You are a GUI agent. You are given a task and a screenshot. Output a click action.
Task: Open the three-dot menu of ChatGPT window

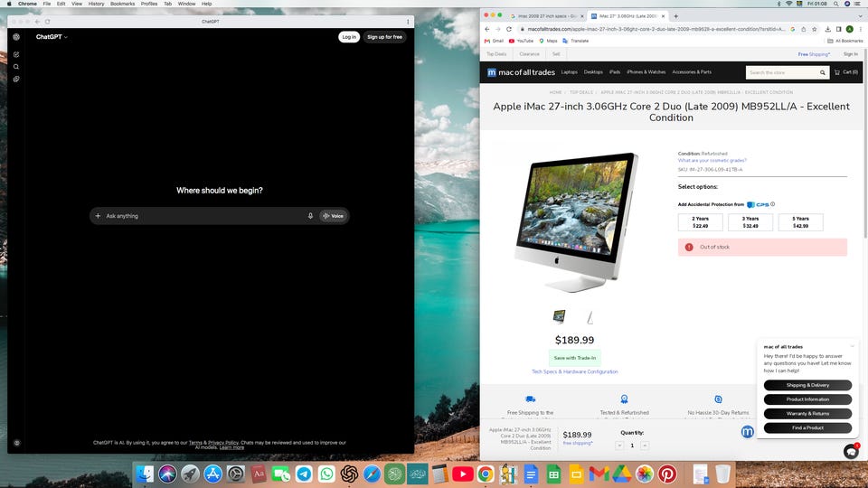point(408,22)
